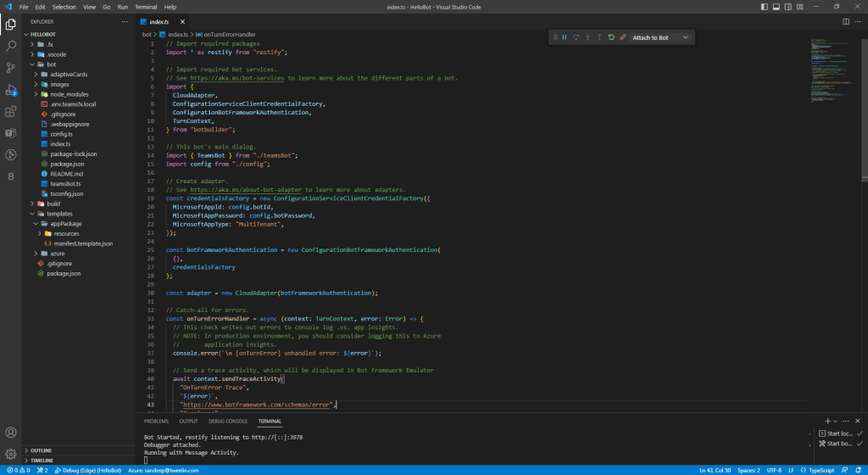The width and height of the screenshot is (868, 475).
Task: Open the Run menu
Action: pyautogui.click(x=123, y=7)
